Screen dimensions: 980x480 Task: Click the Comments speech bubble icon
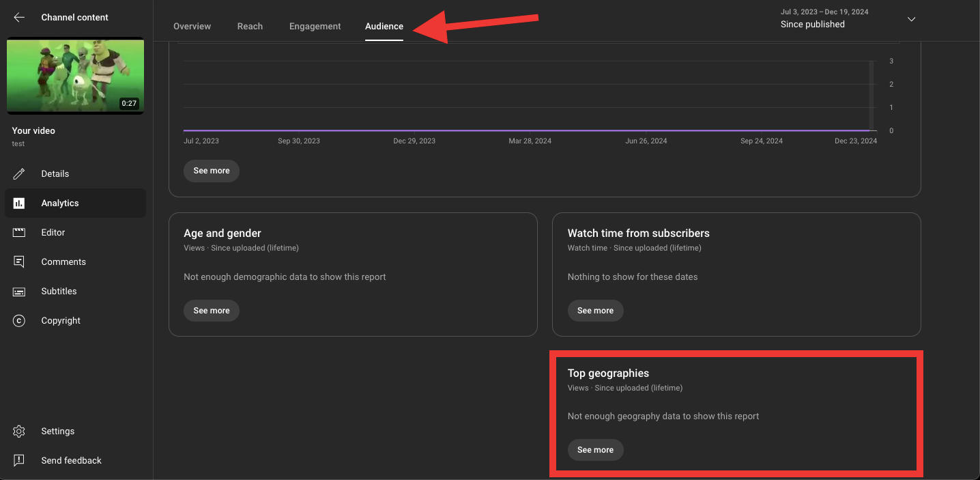19,262
